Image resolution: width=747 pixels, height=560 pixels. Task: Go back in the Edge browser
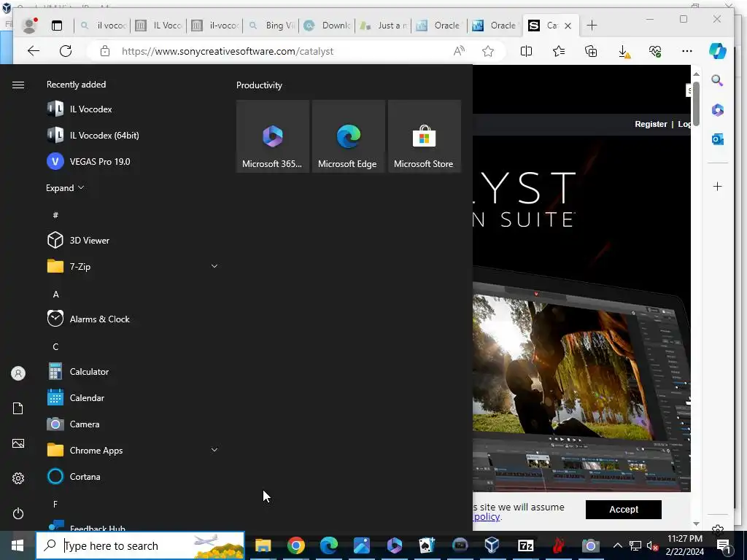tap(34, 51)
